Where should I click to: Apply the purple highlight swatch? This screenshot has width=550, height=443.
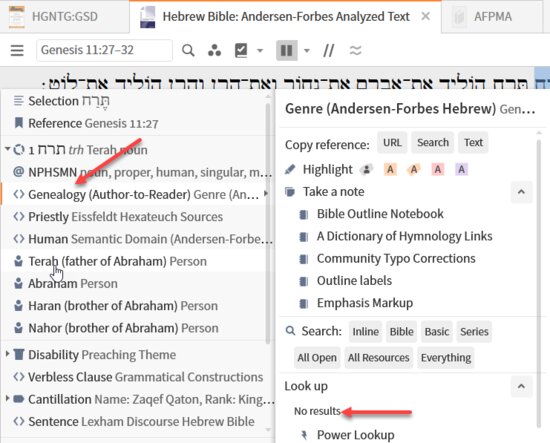click(461, 170)
